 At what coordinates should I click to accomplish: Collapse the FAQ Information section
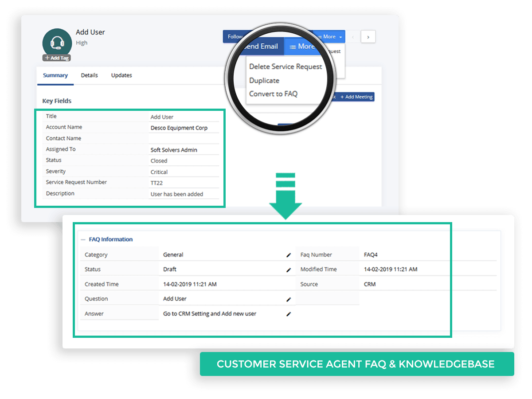83,239
